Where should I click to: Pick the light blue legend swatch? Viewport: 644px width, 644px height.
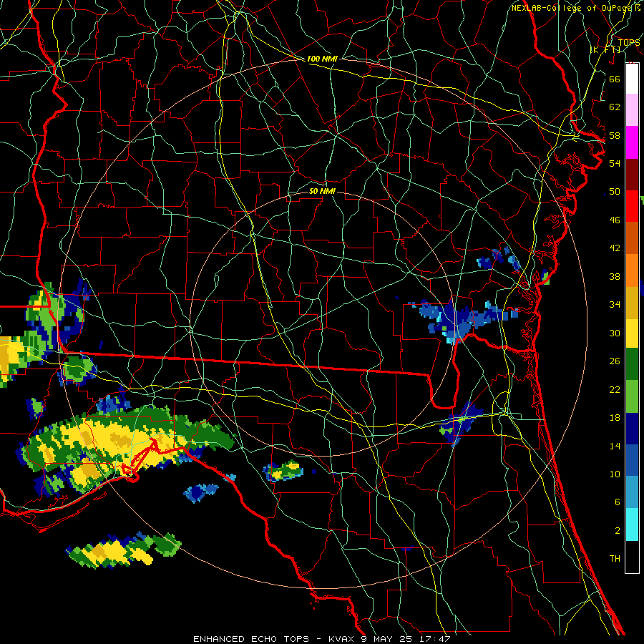(632, 492)
